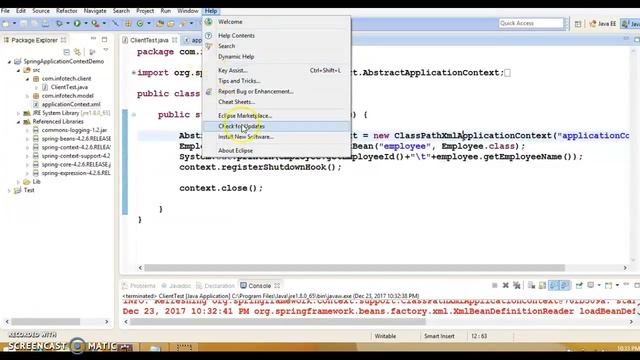
Task: Expand com.infotech.model package
Action: (x=27, y=96)
